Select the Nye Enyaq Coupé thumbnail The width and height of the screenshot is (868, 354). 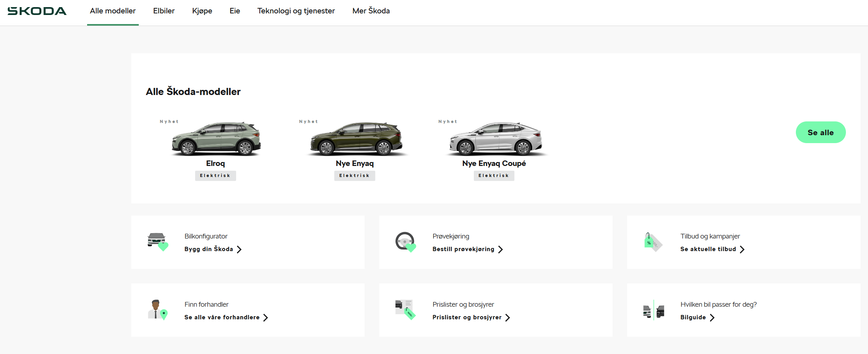pyautogui.click(x=495, y=139)
